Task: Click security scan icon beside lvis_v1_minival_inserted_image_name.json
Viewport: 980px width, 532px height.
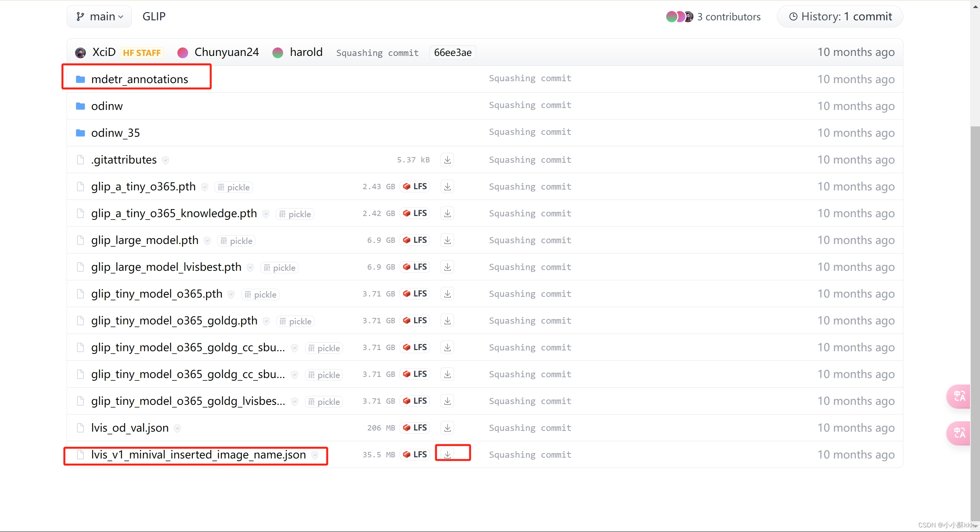Action: (315, 455)
